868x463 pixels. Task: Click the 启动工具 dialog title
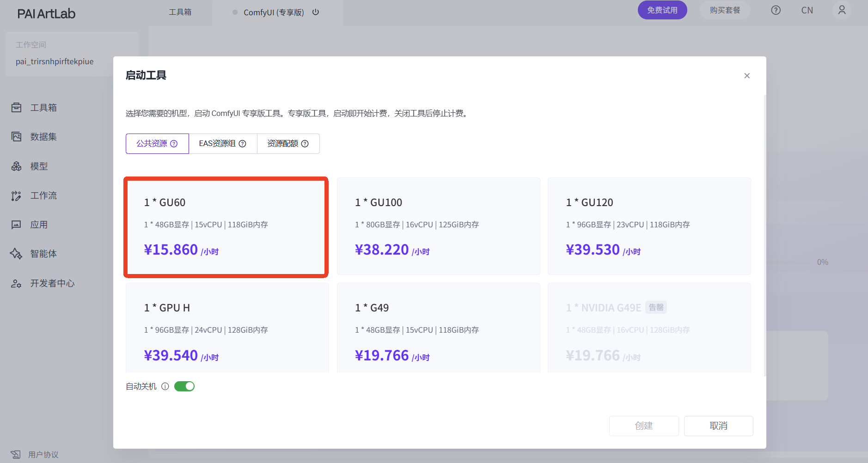tap(146, 75)
